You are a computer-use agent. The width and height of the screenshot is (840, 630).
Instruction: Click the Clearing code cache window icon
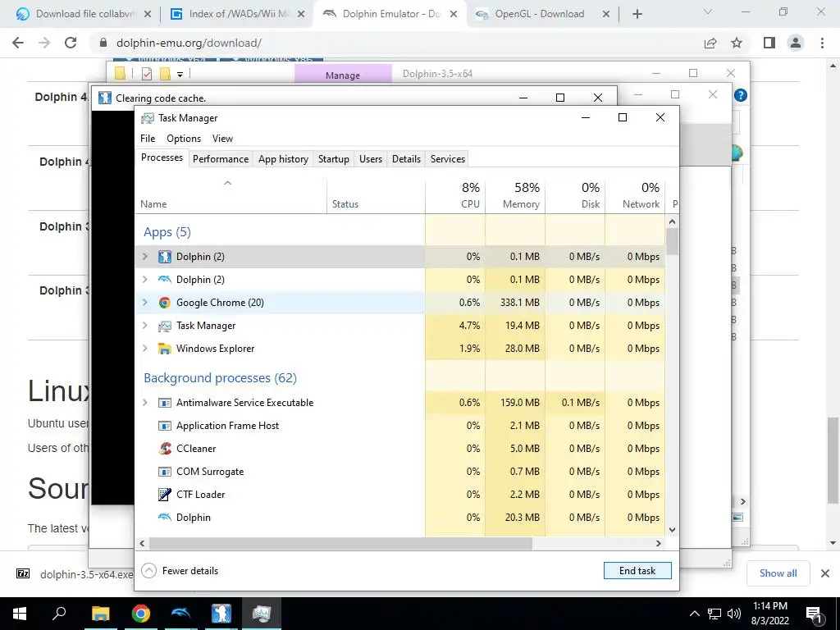[104, 98]
